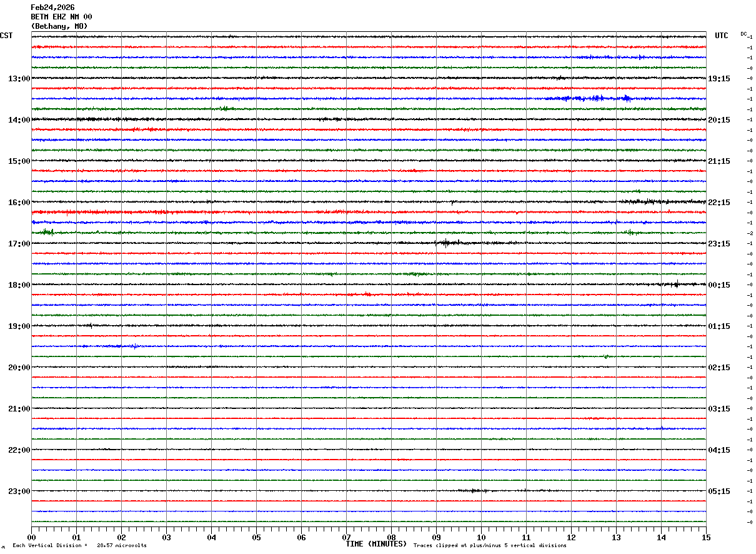Click minute 15 on the time axis
756x554 pixels.
click(x=706, y=538)
